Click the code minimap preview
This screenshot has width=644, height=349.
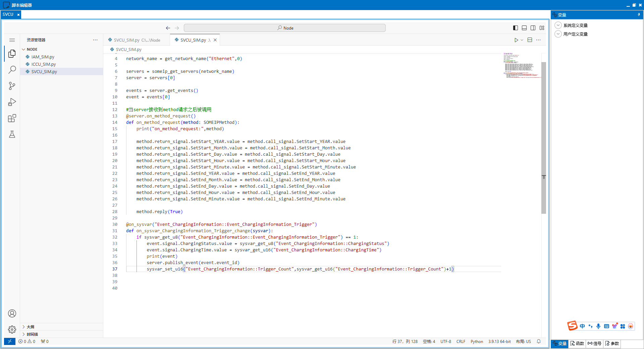tap(522, 65)
